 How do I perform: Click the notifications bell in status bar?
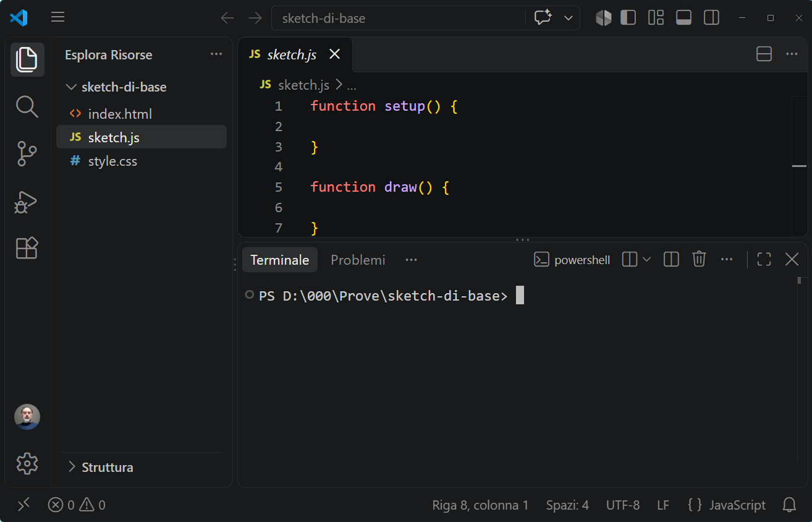tap(789, 505)
